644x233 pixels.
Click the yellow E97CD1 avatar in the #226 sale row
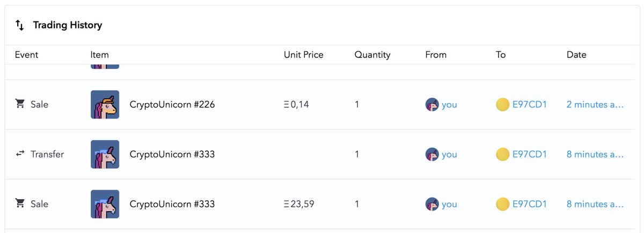(x=502, y=105)
